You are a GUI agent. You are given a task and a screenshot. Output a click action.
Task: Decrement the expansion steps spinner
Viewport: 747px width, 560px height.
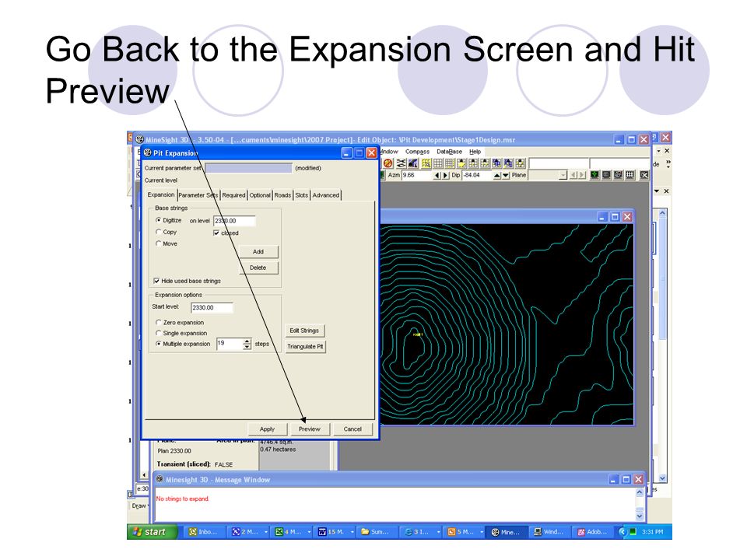point(247,347)
